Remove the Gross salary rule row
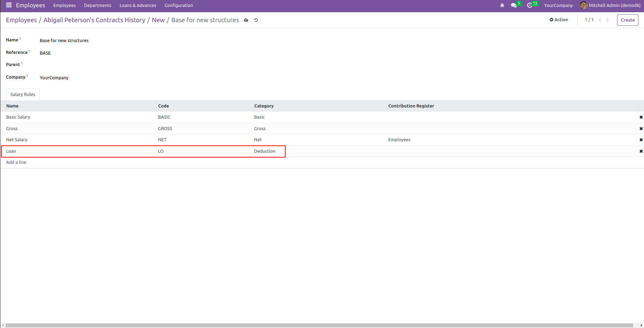The height and width of the screenshot is (328, 644). coord(641,129)
